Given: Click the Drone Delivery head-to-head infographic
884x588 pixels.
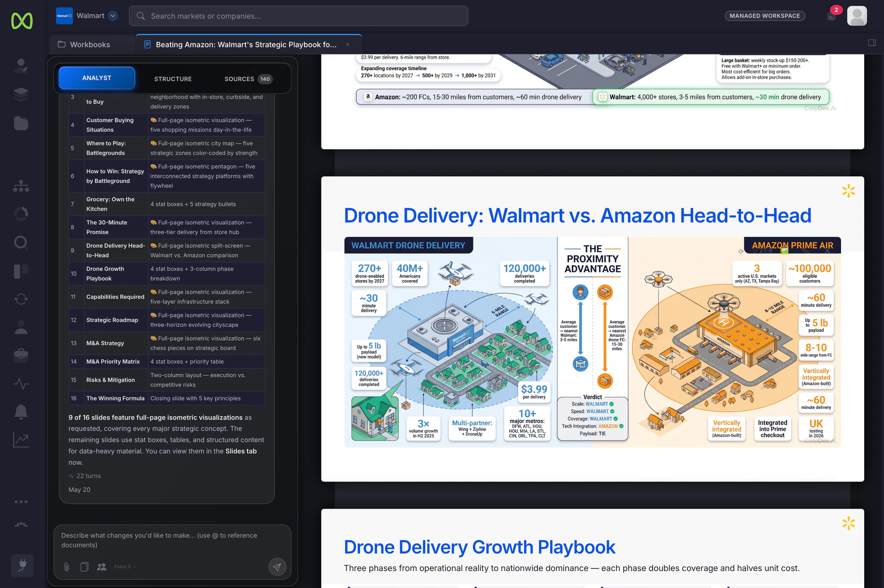Looking at the screenshot, I should point(592,342).
